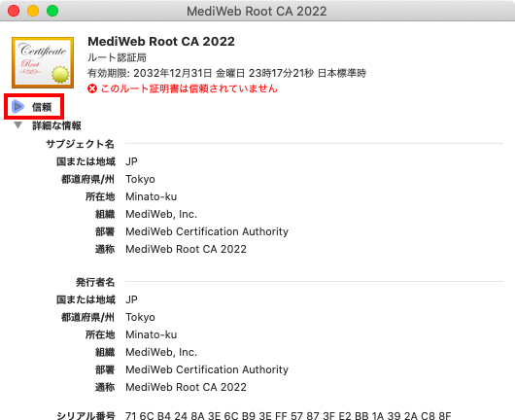The image size is (515, 420).
Task: Select the issuer 組織 value MediWeb, Inc.
Action: [161, 352]
